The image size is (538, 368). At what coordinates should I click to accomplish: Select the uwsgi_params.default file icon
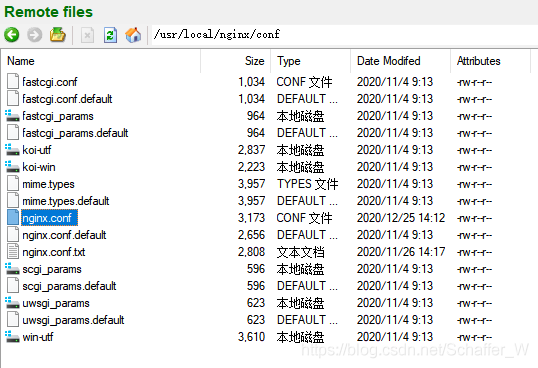[13, 320]
